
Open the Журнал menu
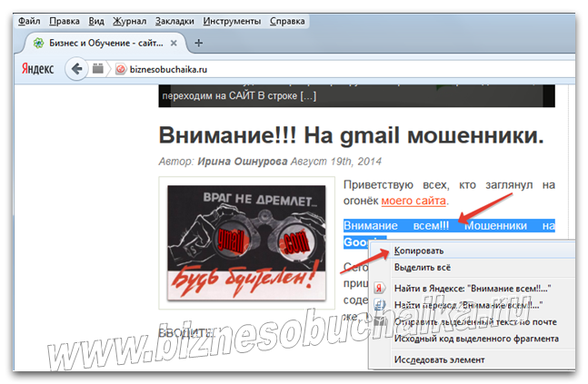coord(129,21)
